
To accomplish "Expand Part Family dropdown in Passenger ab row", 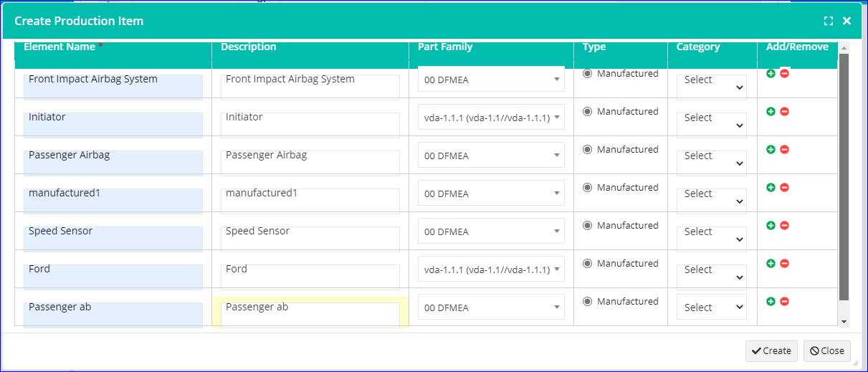I will (491, 307).
